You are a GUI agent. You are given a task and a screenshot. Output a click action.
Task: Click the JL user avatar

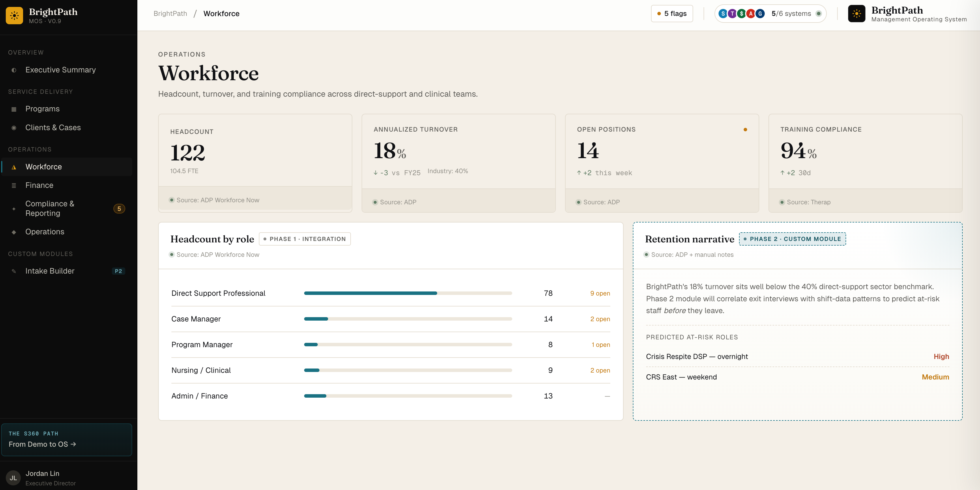click(x=13, y=478)
